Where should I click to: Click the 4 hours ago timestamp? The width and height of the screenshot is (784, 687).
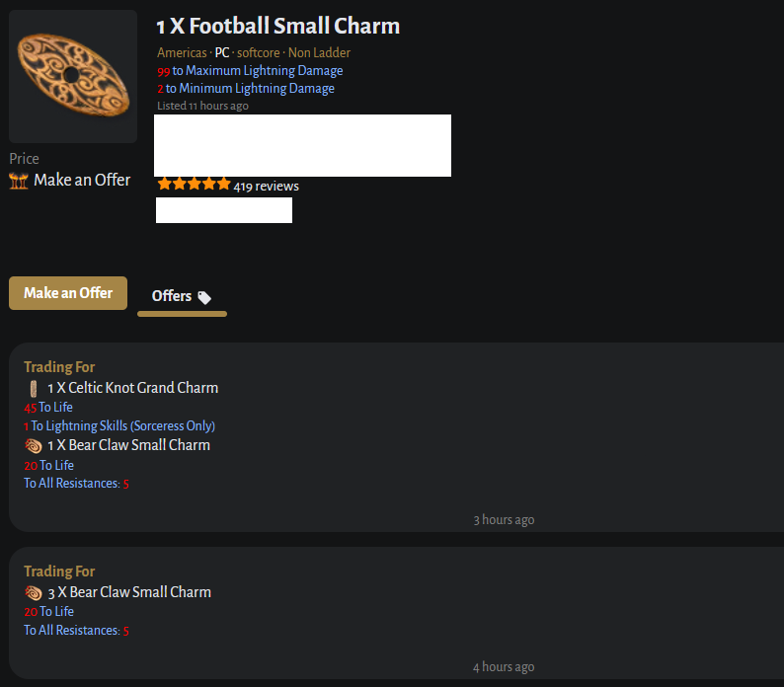coord(504,667)
